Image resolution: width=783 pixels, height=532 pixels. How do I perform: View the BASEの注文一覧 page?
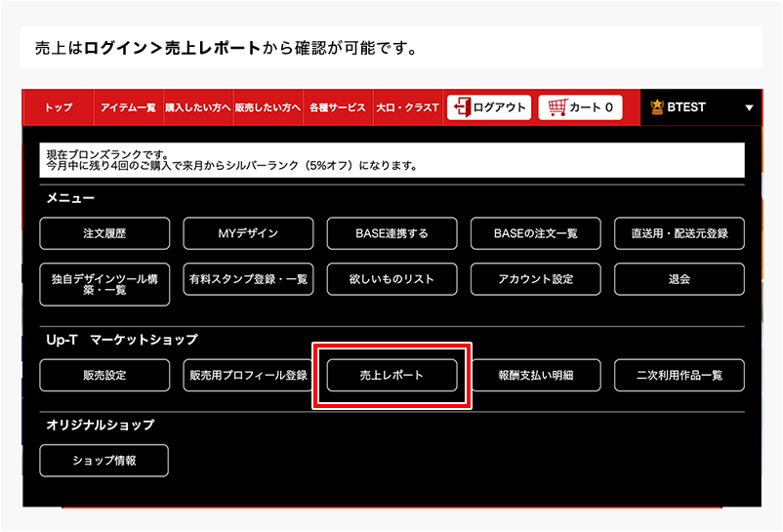tap(535, 233)
